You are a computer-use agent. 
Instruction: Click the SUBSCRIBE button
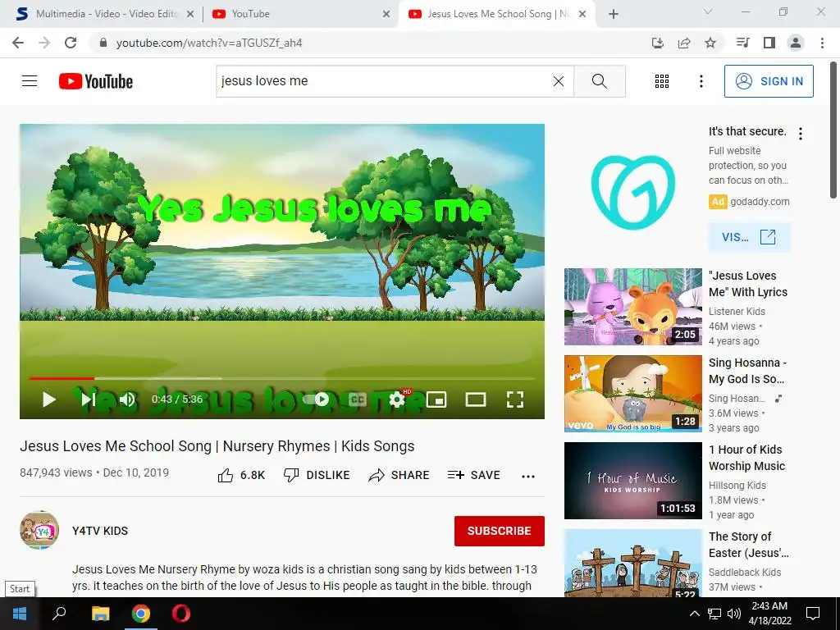[500, 531]
